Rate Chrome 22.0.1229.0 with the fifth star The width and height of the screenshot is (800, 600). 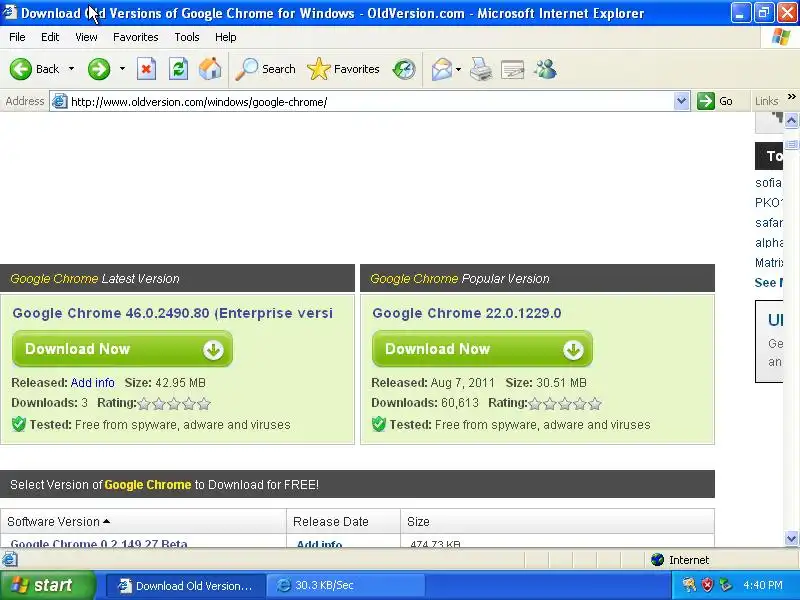tap(595, 404)
